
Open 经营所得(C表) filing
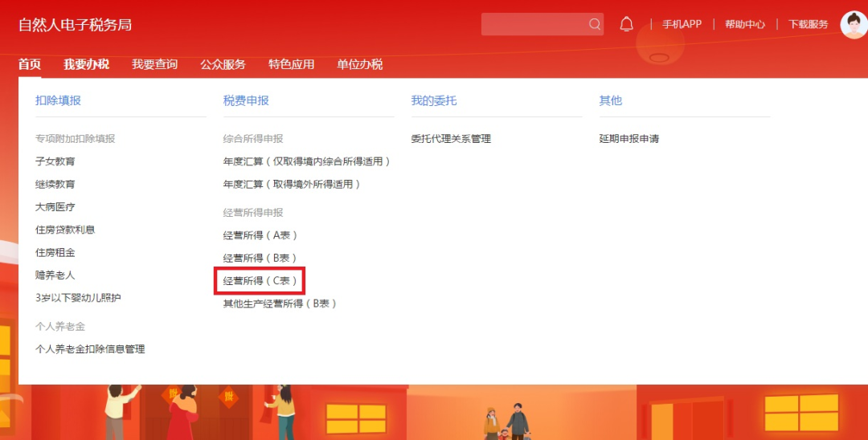point(260,281)
